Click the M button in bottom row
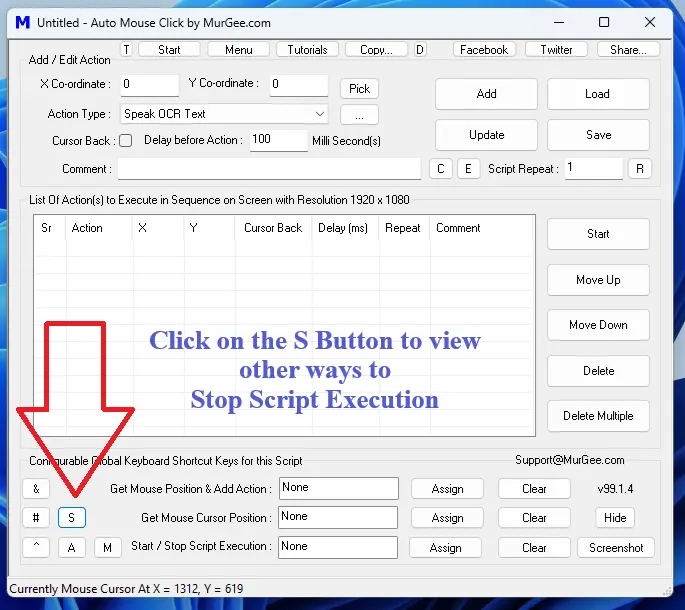This screenshot has height=610, width=685. [107, 548]
